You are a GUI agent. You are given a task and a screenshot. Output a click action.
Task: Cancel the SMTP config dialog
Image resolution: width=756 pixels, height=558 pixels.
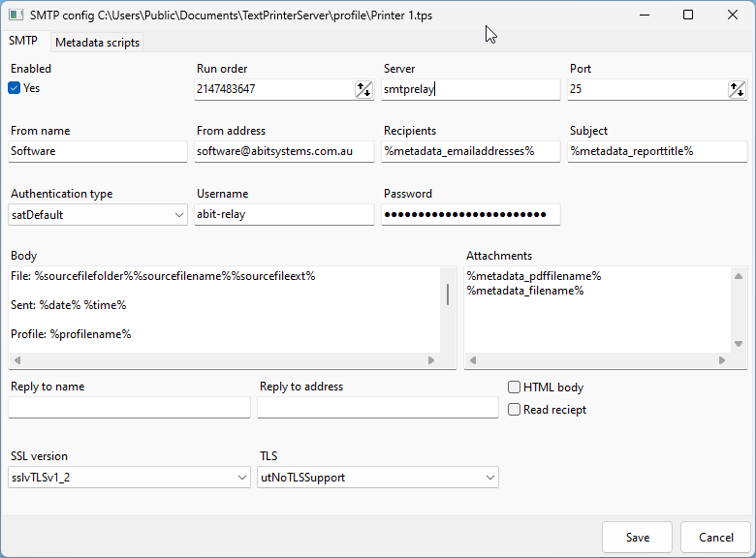click(x=716, y=538)
